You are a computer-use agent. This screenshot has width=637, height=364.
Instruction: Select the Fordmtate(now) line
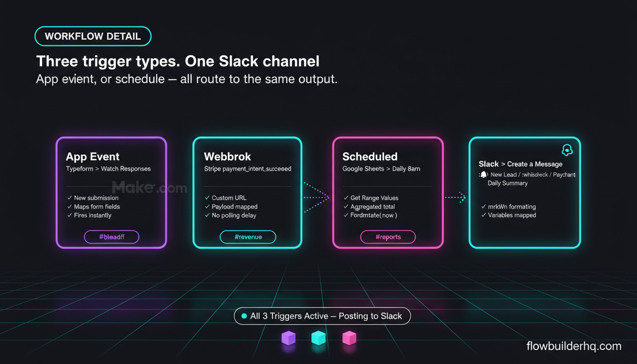(x=370, y=215)
